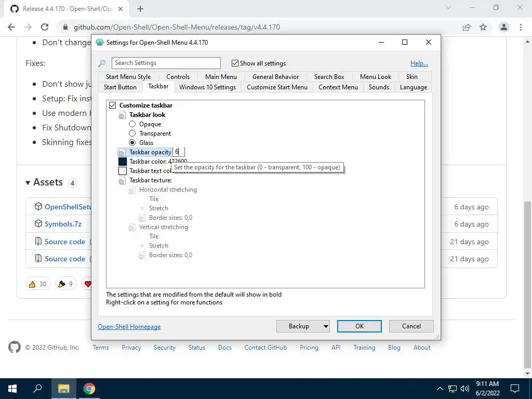Click the Open-Shell shell icon in title bar
The image size is (532, 399).
point(99,43)
